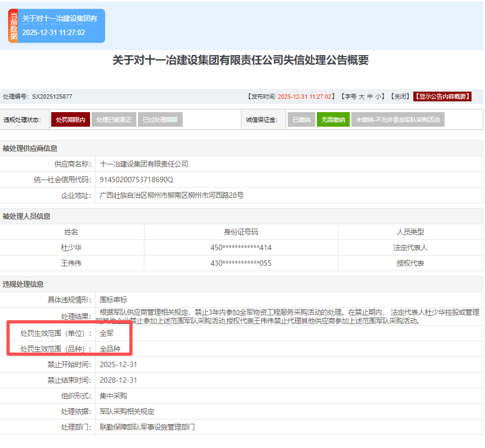
Task: Click the 未缴纳-不允许参加军队采购活动 tag
Action: click(x=398, y=120)
